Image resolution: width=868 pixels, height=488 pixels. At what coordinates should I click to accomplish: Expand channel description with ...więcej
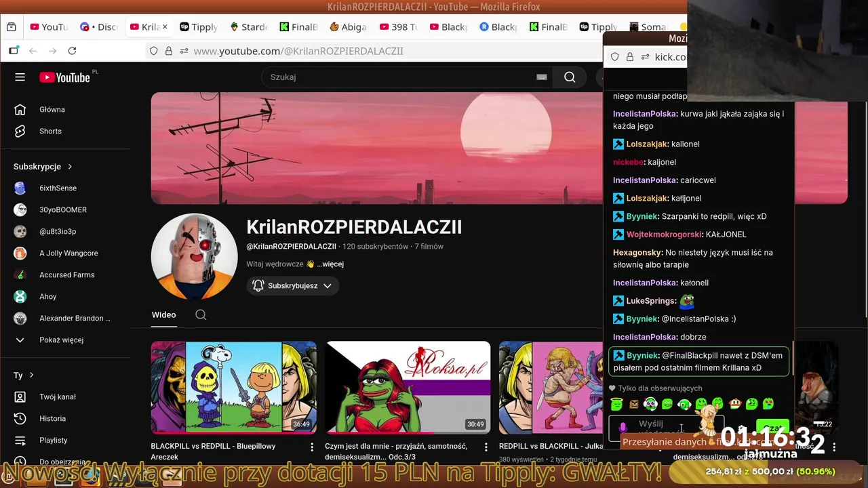[330, 264]
